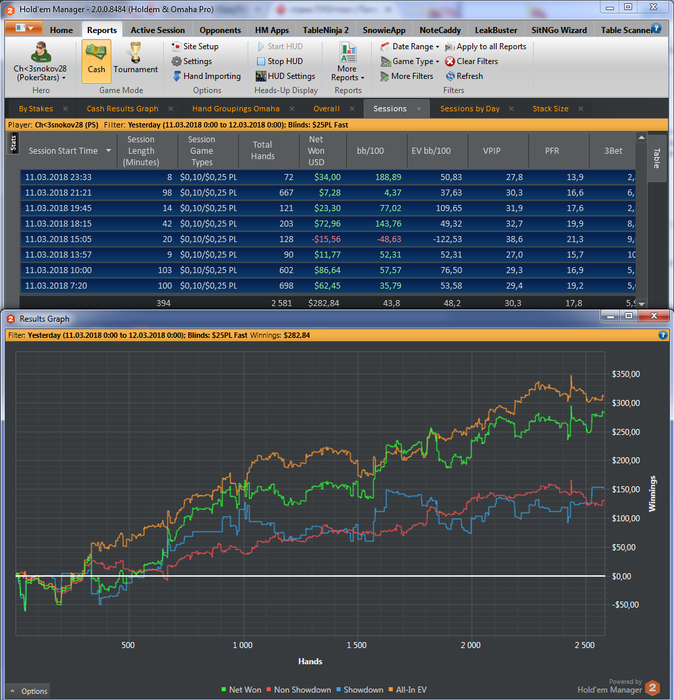This screenshot has height=700, width=674.
Task: Click Apply to all Reports
Action: coord(486,46)
